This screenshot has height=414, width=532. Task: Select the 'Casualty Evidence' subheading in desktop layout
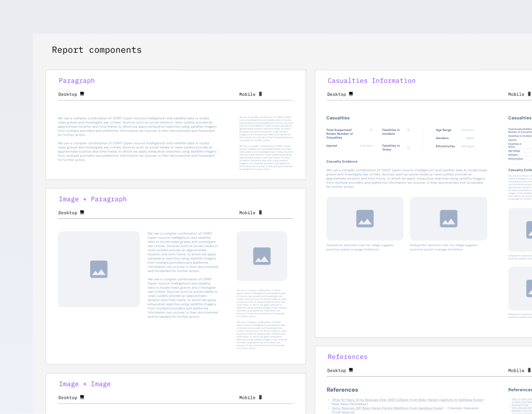coord(342,161)
